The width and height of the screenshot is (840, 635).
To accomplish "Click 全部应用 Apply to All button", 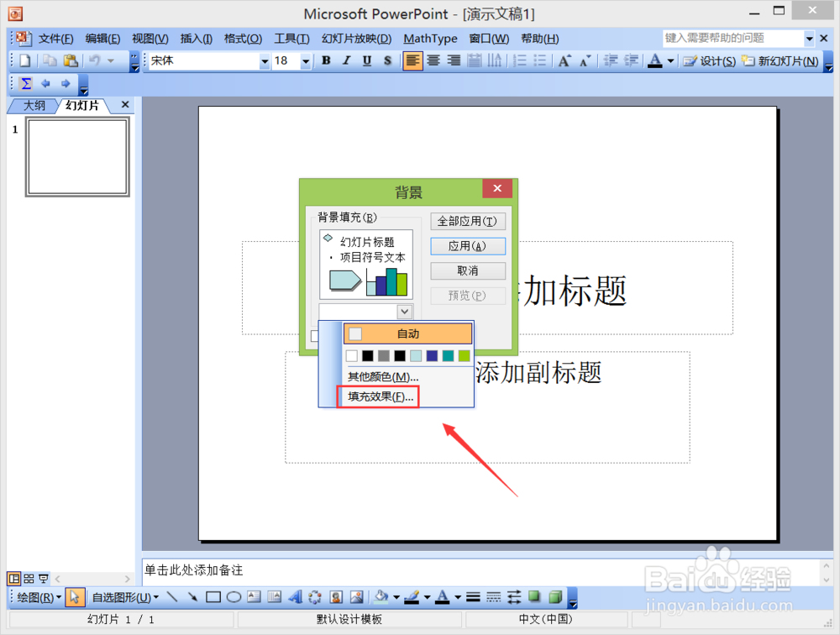I will coord(467,221).
